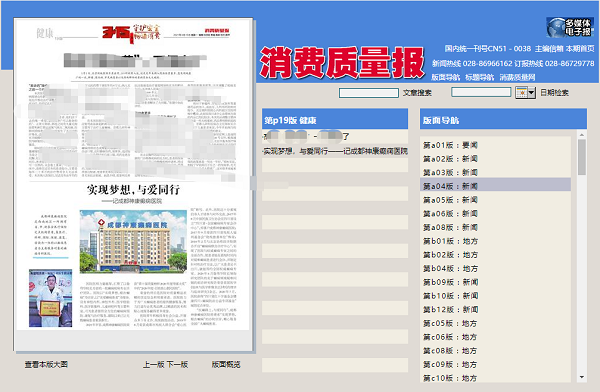This screenshot has height=392, width=600.
Task: Click headline 实现梦想，与爱同行 on page image
Action: coord(133,189)
